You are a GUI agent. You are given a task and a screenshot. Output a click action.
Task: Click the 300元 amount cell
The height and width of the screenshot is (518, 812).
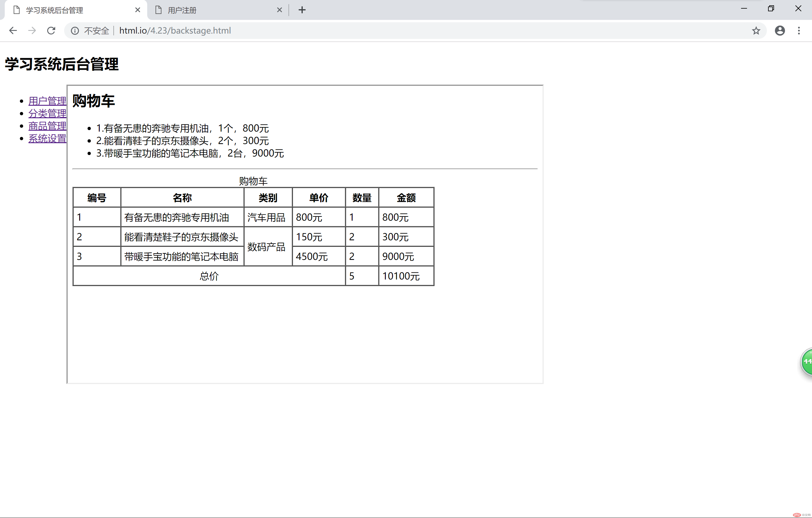point(406,236)
